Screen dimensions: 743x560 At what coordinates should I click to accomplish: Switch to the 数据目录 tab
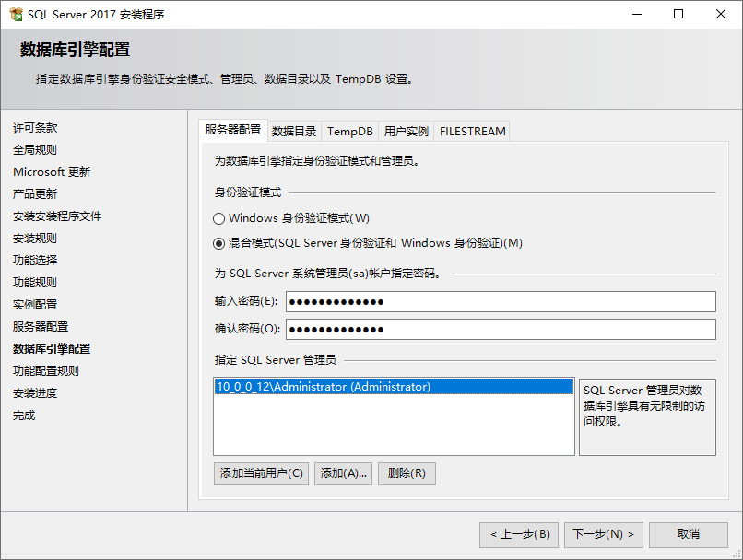point(294,131)
